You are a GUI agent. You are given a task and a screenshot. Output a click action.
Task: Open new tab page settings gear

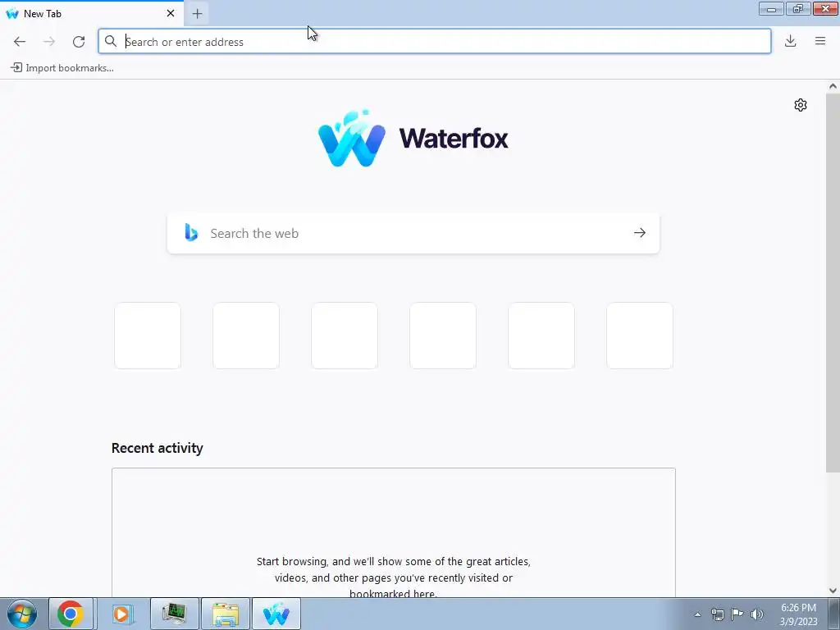click(x=801, y=105)
